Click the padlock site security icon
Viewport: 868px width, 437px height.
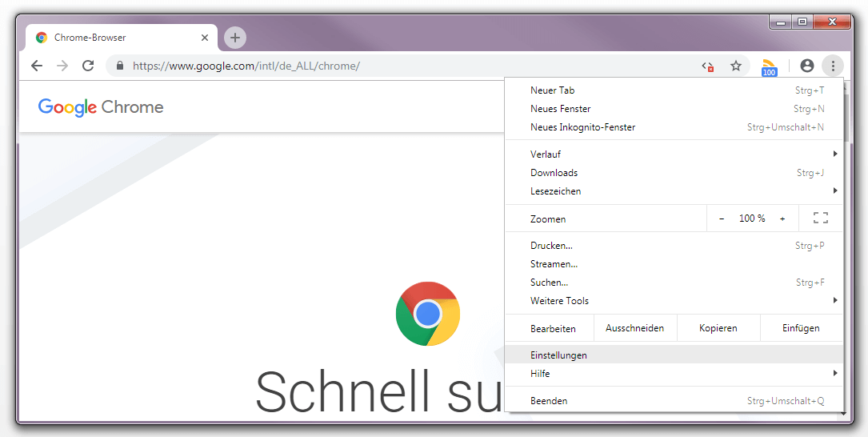pos(119,66)
